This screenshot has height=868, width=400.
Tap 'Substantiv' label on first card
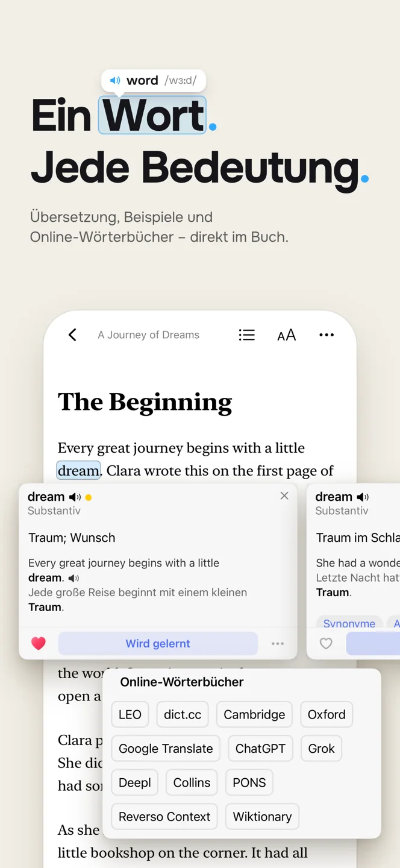pyautogui.click(x=54, y=511)
